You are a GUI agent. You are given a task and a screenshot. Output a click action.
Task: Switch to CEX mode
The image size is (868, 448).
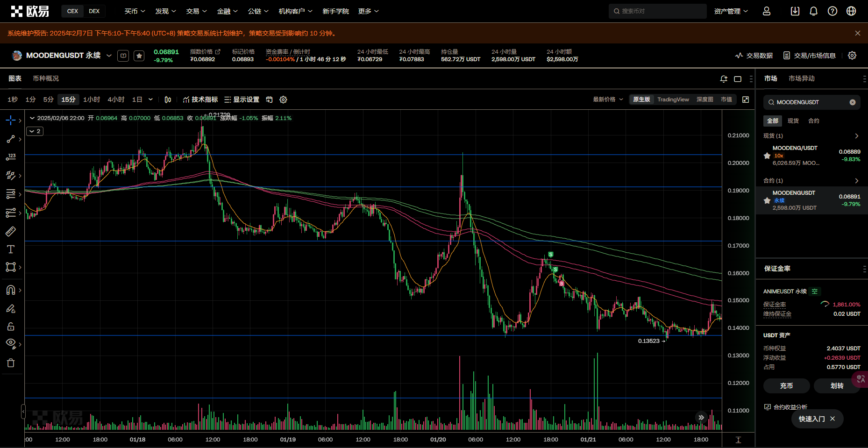72,11
